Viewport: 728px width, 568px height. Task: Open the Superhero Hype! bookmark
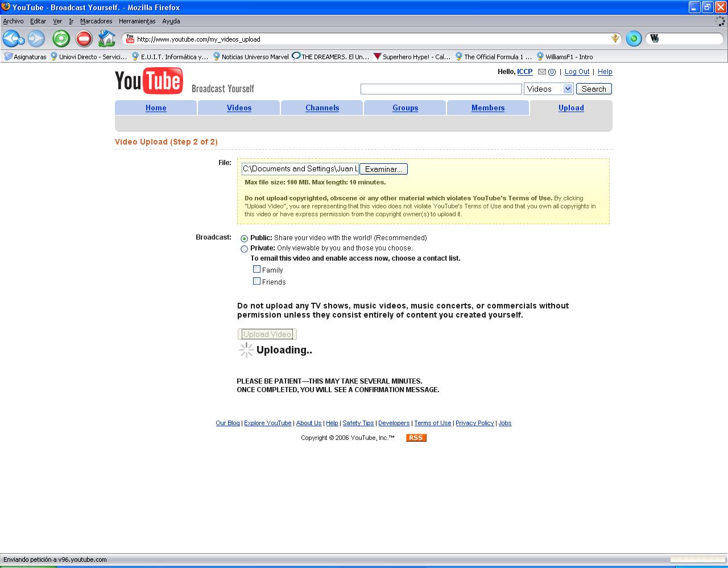pos(412,57)
